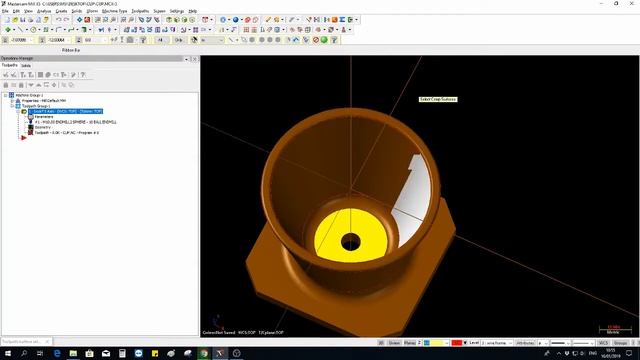Open the Create menu
This screenshot has height=360, width=640.
point(61,11)
